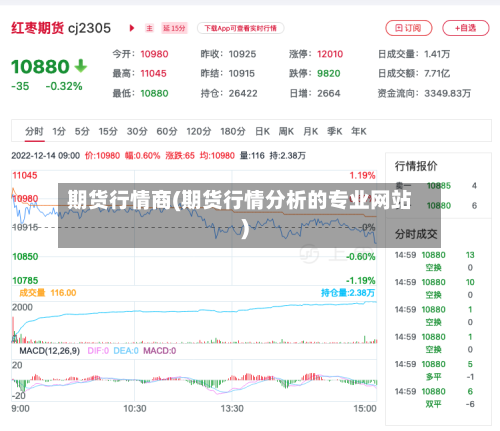This screenshot has width=500, height=431.
Task: Open the 下载App可查看实时行情 link
Action: tap(240, 28)
